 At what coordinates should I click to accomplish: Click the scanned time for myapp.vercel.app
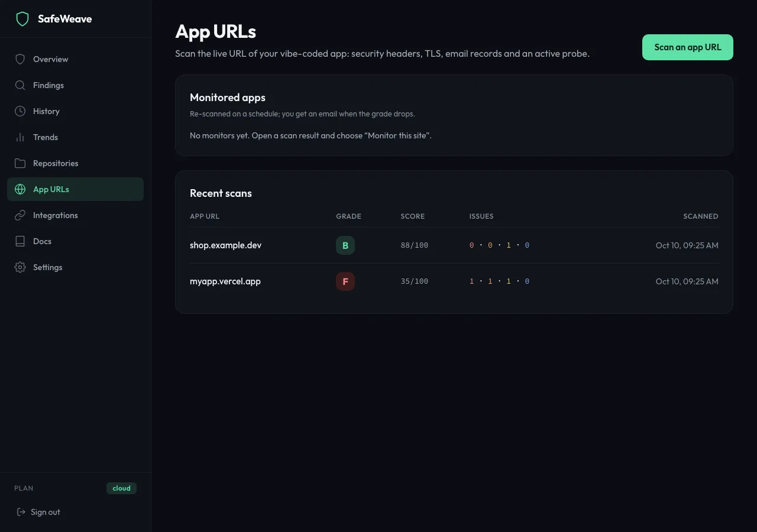click(x=687, y=281)
